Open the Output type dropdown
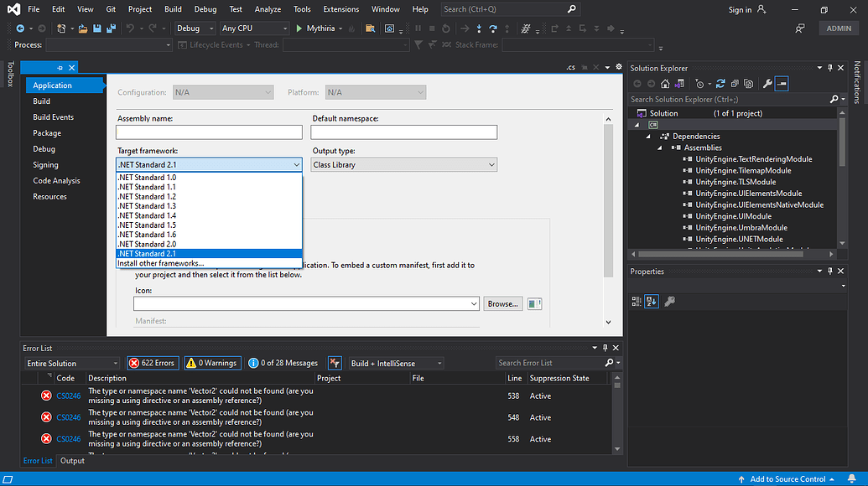Viewport: 868px width, 486px height. 404,165
